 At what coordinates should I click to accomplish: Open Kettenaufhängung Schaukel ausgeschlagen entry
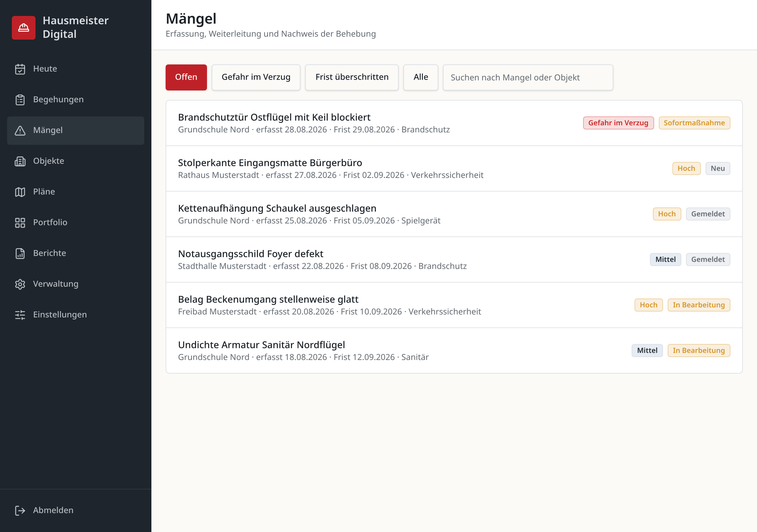(x=454, y=214)
